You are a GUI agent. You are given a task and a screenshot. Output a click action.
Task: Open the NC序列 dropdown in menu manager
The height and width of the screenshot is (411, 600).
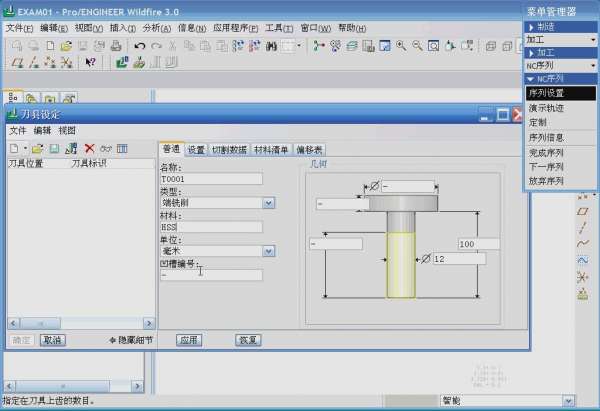tap(560, 66)
